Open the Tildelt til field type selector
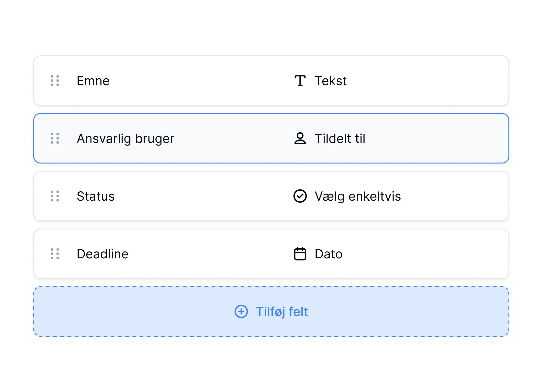This screenshot has width=543, height=392. 330,138
